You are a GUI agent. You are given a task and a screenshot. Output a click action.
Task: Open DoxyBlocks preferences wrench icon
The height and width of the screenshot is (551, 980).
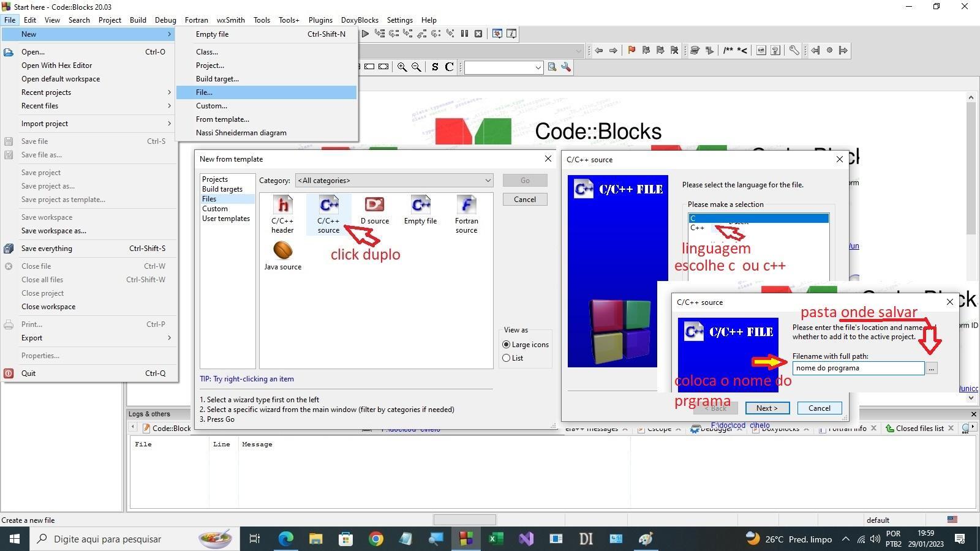click(x=794, y=50)
